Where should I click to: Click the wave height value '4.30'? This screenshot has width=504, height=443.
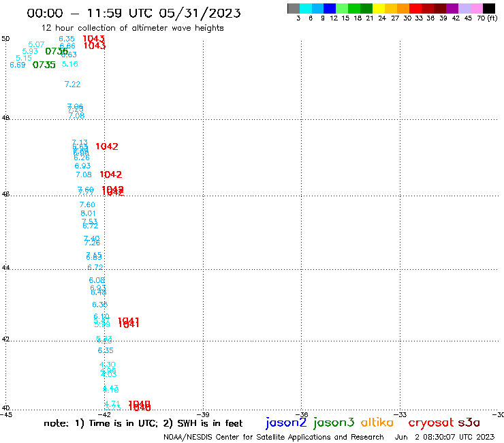click(x=108, y=365)
